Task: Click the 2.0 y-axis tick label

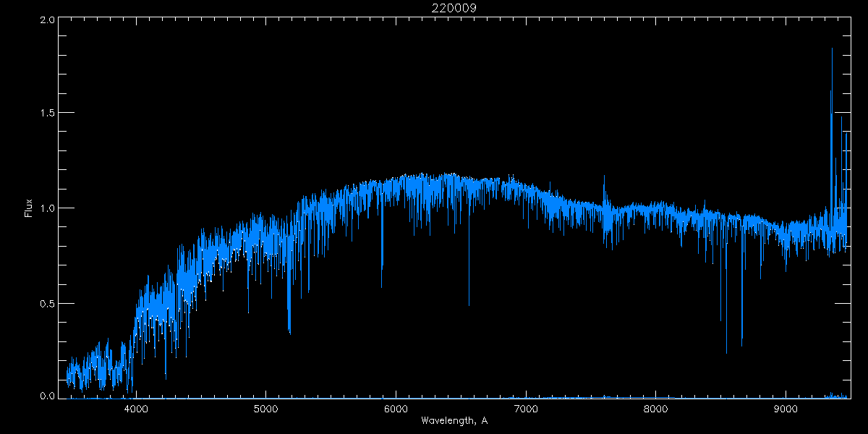Action: (x=48, y=20)
